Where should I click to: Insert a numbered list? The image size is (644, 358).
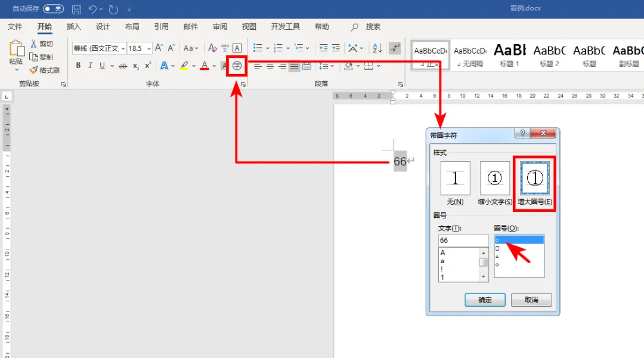tap(278, 48)
